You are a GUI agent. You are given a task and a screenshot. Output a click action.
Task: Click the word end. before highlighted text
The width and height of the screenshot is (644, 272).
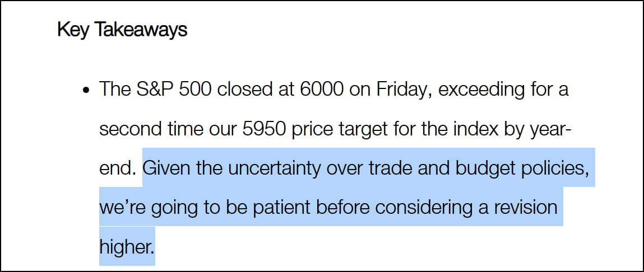click(118, 168)
